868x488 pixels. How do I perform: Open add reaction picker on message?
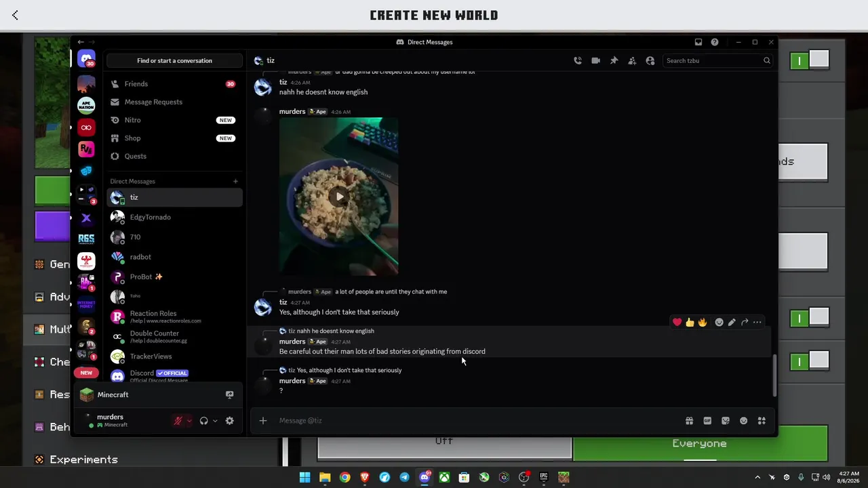coord(719,322)
